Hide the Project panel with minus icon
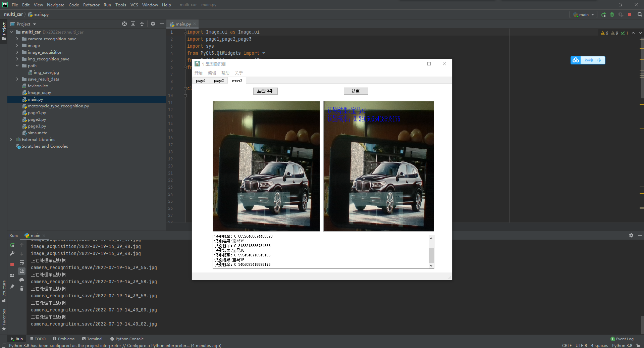 tap(161, 24)
